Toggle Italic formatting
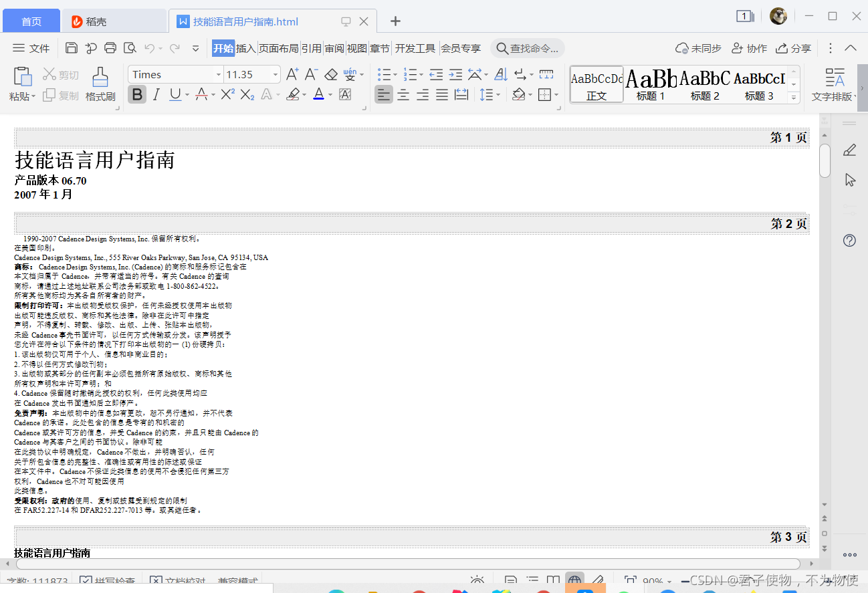868x593 pixels. (x=156, y=95)
